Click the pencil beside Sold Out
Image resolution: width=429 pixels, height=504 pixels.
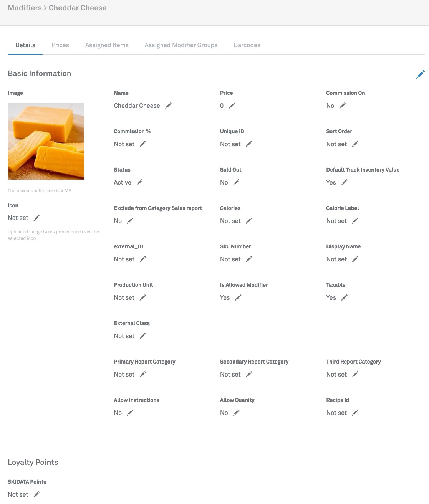click(236, 182)
